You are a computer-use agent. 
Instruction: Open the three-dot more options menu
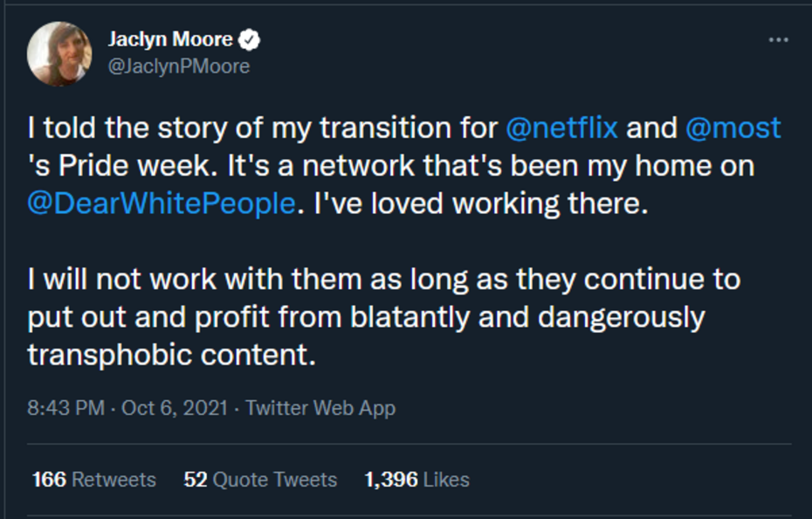point(777,40)
